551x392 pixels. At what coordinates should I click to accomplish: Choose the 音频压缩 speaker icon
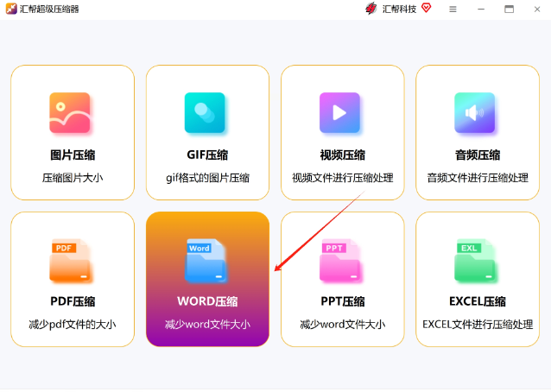point(475,113)
